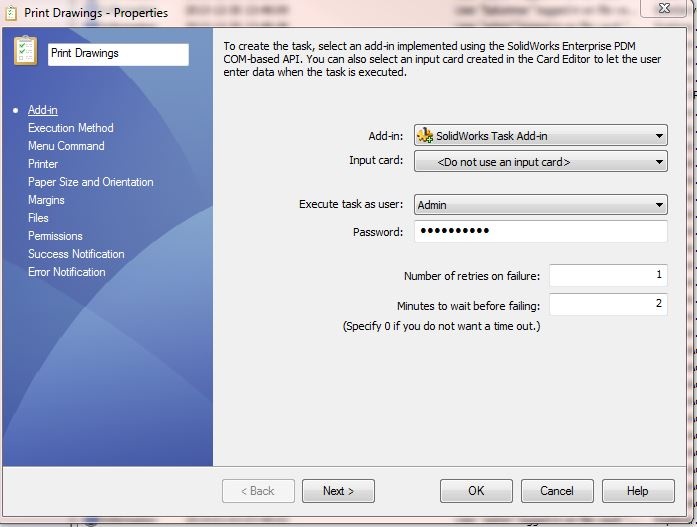Select the Printer page in the sidebar

click(43, 164)
